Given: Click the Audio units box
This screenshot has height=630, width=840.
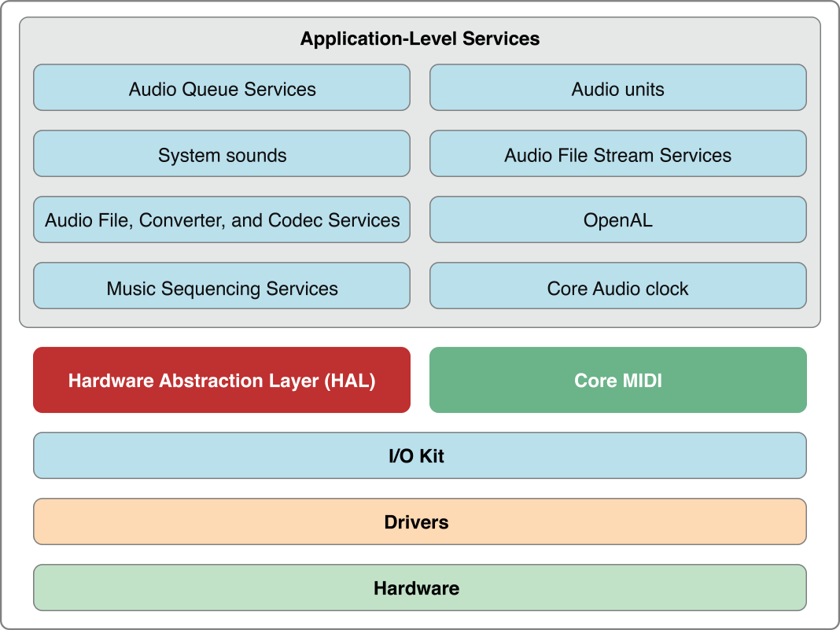Looking at the screenshot, I should 617,88.
